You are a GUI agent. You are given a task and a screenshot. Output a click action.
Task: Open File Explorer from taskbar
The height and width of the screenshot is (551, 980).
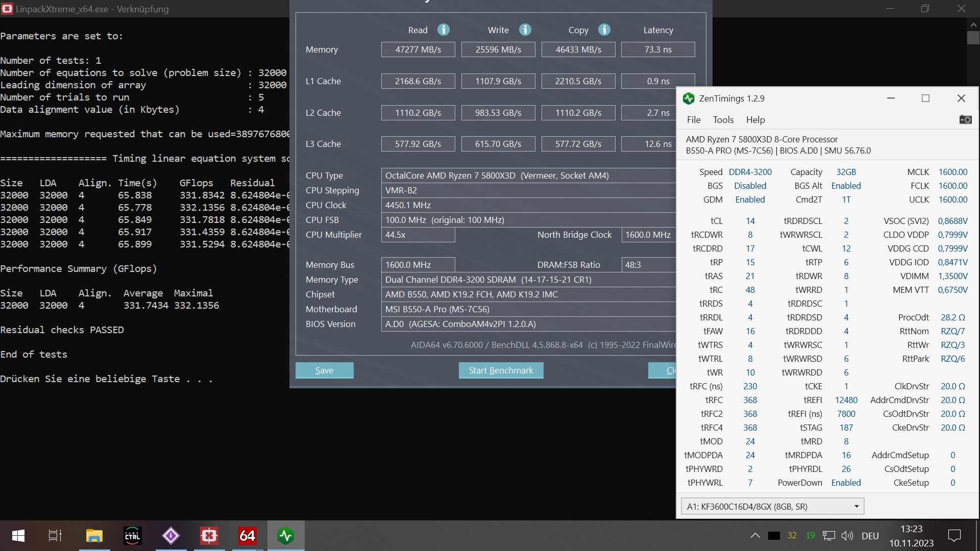(94, 536)
